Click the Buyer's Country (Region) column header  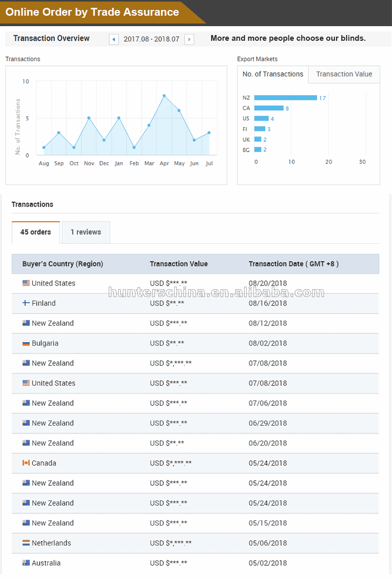pyautogui.click(x=63, y=264)
